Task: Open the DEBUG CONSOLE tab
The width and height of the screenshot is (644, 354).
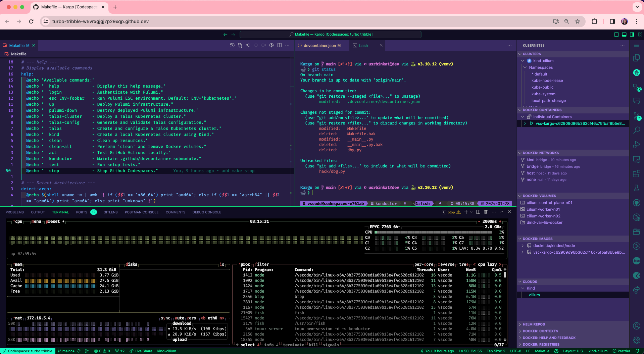Action: (x=207, y=212)
